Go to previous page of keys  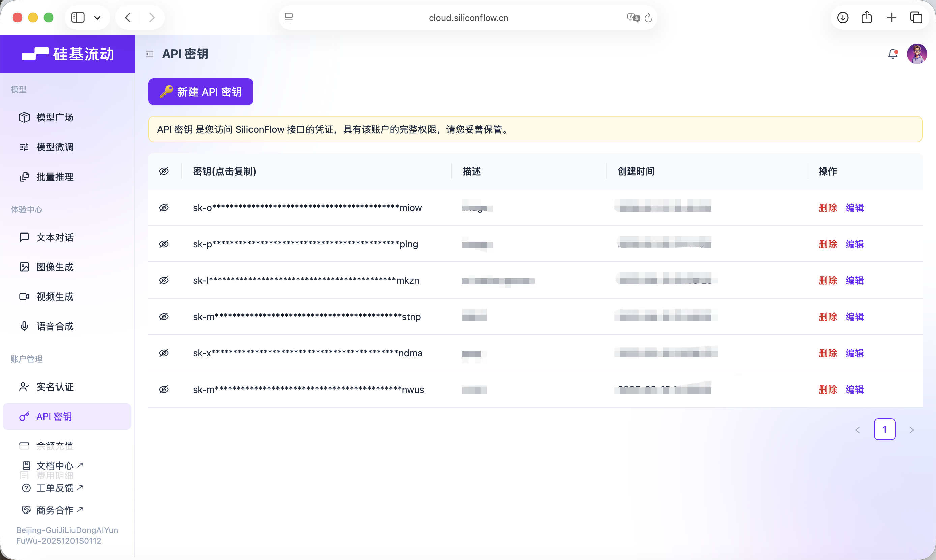857,430
